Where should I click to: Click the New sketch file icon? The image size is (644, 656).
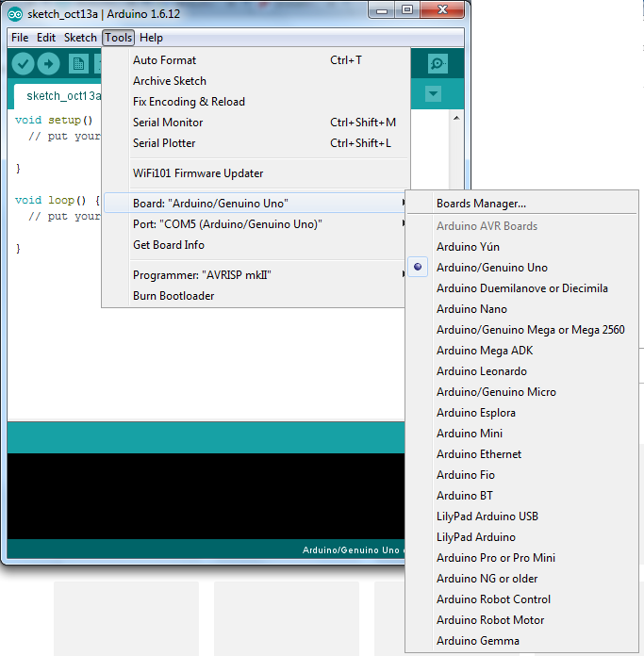78,64
